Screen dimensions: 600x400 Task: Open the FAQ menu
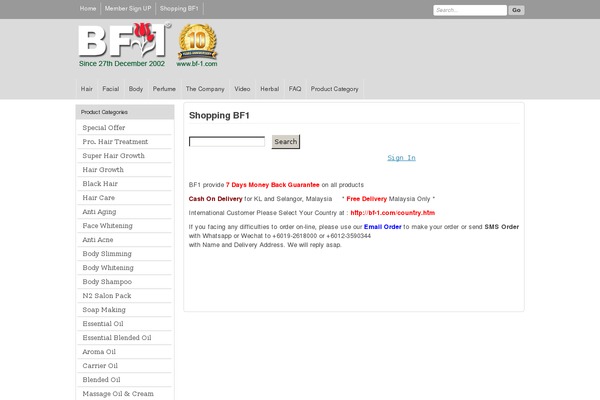point(295,89)
